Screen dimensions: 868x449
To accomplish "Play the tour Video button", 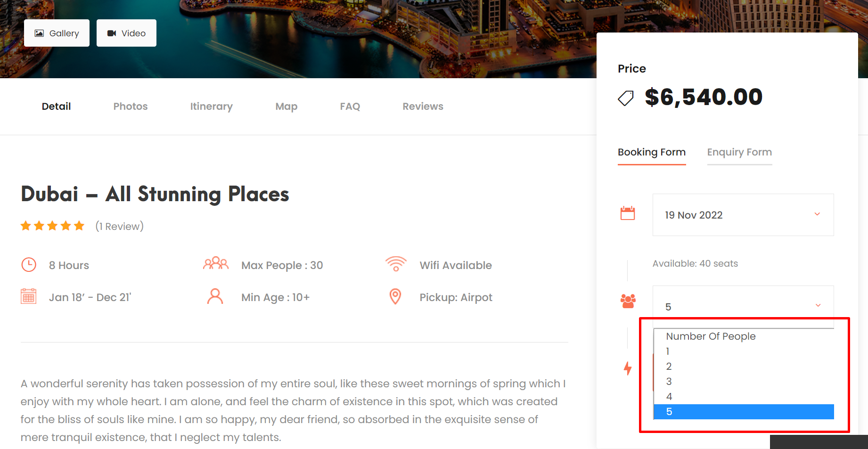I will [126, 33].
